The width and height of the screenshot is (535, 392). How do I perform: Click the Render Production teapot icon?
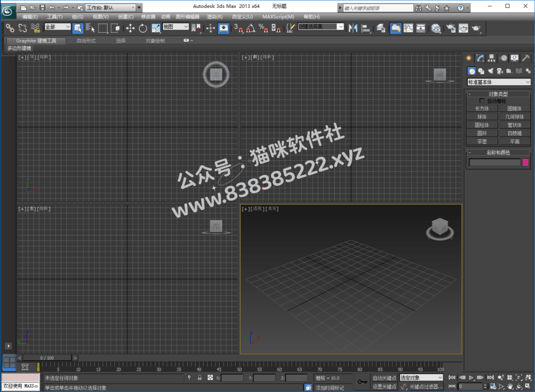pyautogui.click(x=476, y=28)
